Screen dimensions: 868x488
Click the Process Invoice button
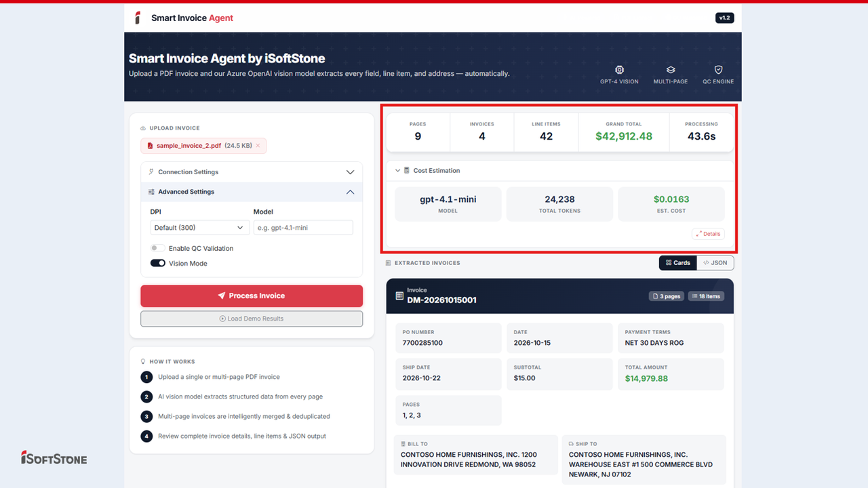[252, 296]
